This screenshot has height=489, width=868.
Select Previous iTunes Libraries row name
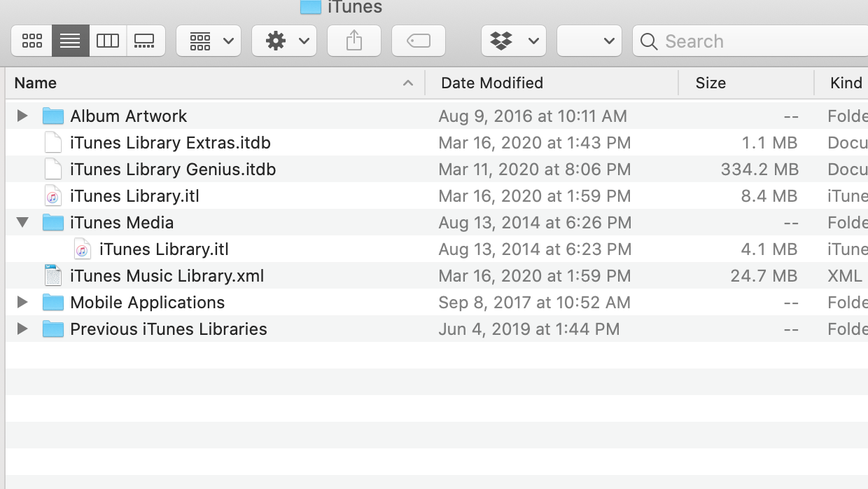[x=169, y=329]
